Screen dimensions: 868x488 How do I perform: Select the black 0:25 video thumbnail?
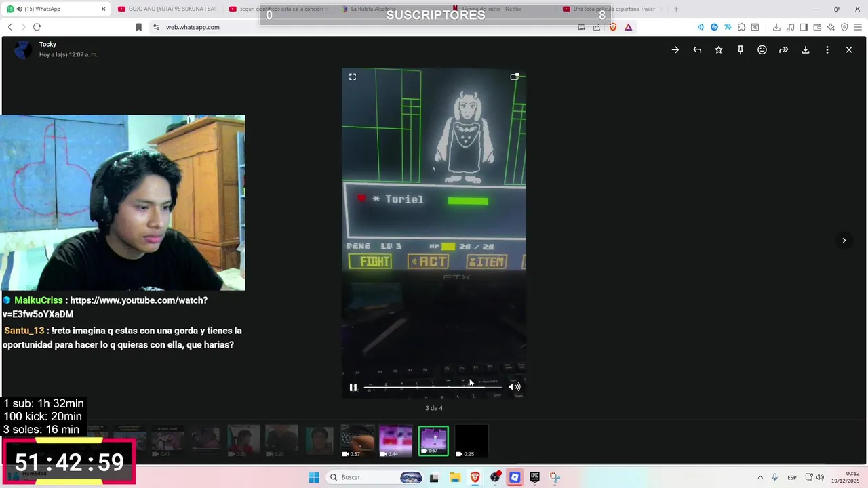471,441
